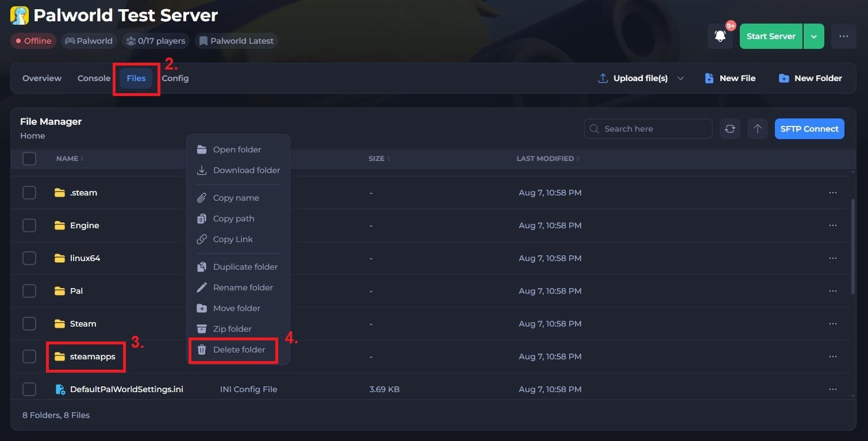Click the SFTP Connect button
The image size is (868, 441).
point(809,129)
